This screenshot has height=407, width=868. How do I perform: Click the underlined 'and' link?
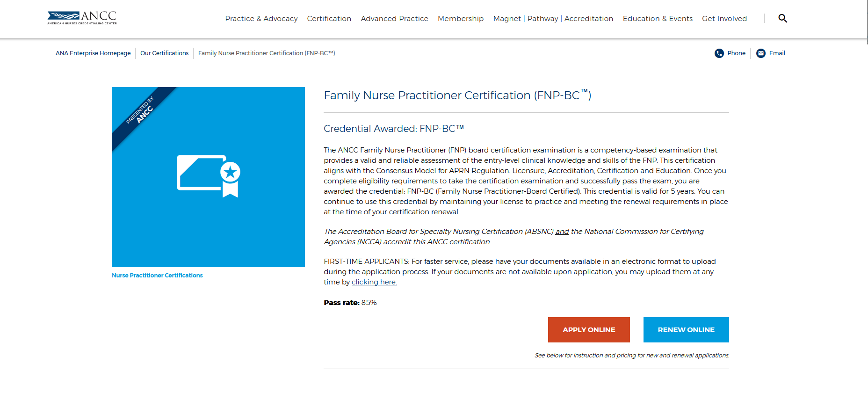562,232
